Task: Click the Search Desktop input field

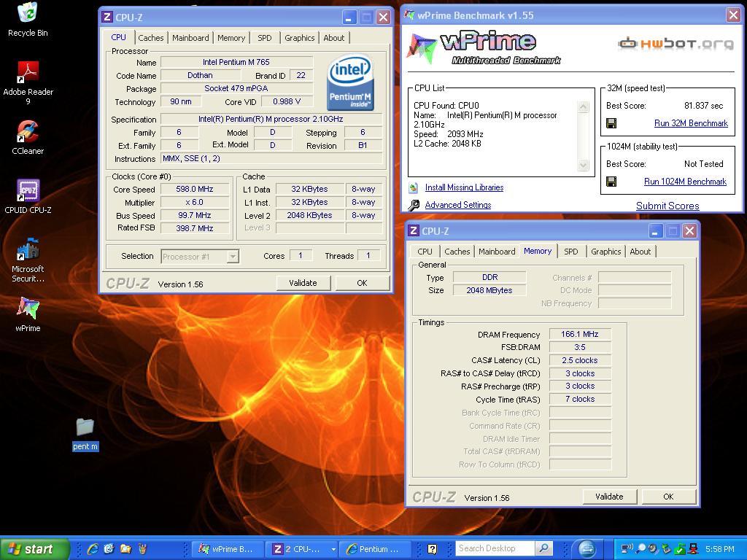Action: (x=495, y=548)
